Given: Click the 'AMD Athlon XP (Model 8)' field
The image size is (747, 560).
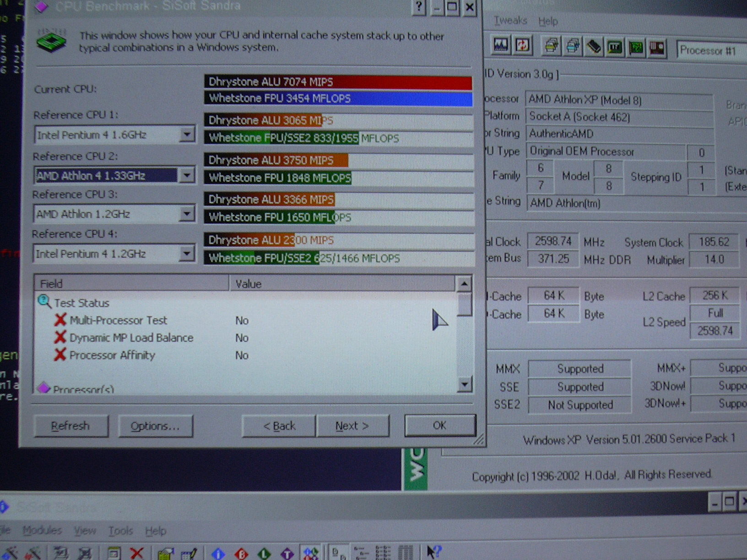Looking at the screenshot, I should [x=619, y=100].
